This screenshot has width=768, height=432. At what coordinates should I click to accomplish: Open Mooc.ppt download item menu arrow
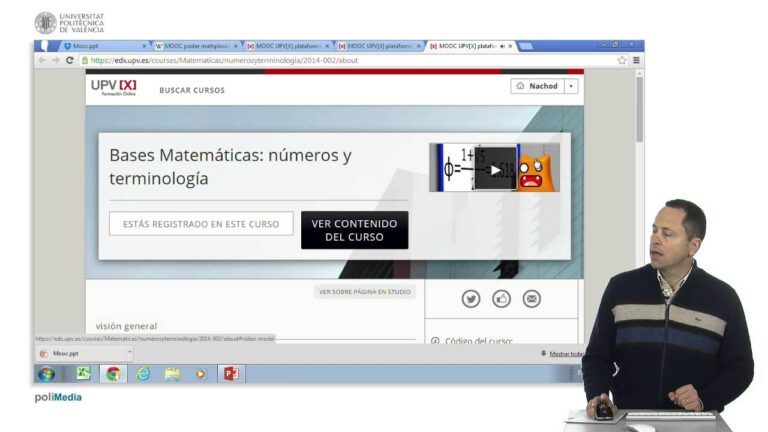(129, 352)
